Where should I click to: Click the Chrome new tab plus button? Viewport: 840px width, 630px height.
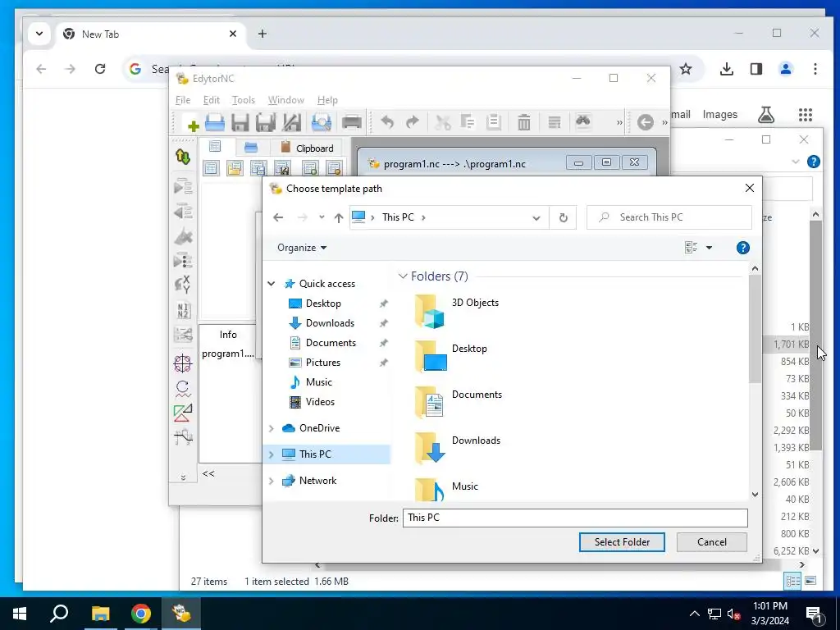point(262,34)
